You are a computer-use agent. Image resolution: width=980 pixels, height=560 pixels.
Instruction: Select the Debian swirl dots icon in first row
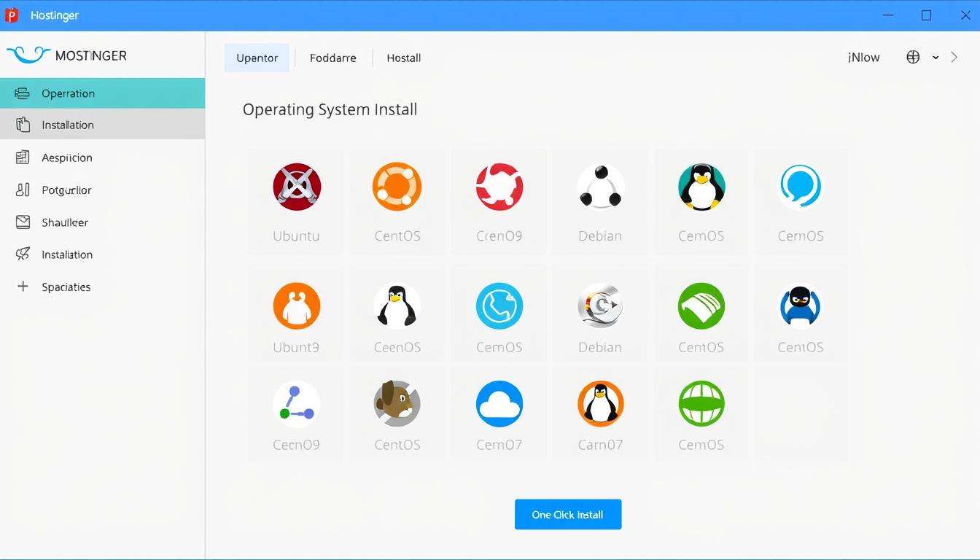(x=600, y=187)
